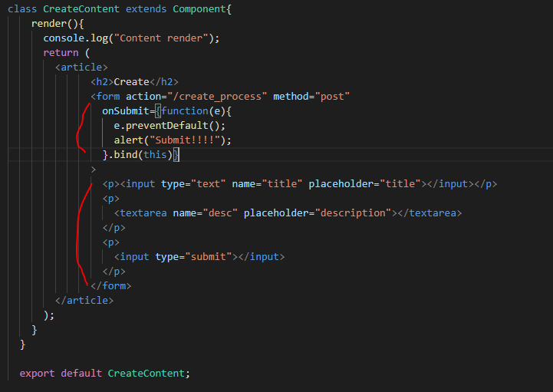Click the opening <article> tag
The image size is (553, 392).
click(81, 68)
